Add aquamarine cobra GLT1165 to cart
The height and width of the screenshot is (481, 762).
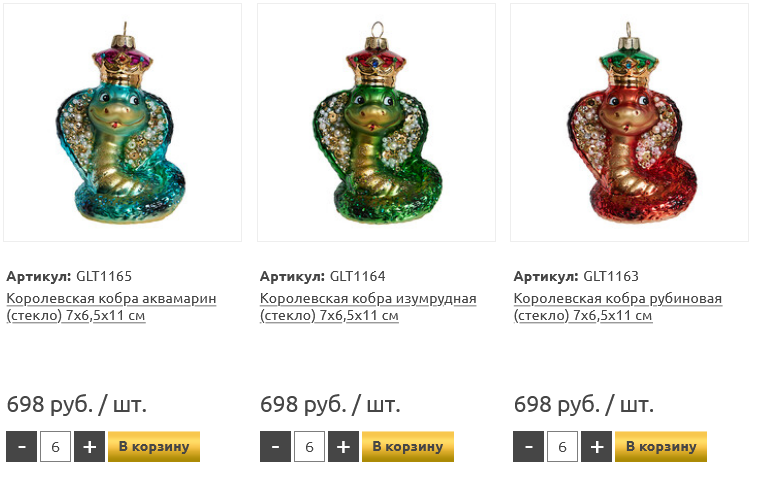pyautogui.click(x=154, y=447)
